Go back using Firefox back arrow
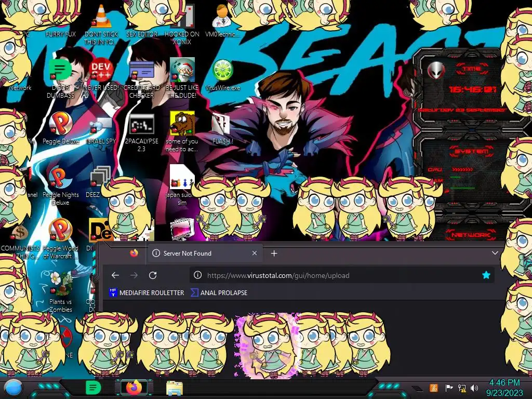This screenshot has height=399, width=532. pyautogui.click(x=115, y=275)
